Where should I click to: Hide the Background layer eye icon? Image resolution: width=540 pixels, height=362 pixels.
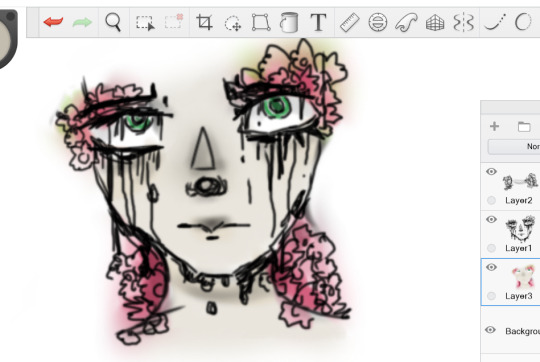(490, 330)
